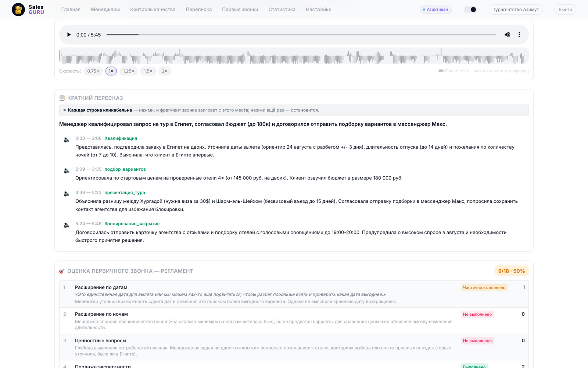Play the бронирование_закрытие segment speaker icon
The width and height of the screenshot is (588, 368).
tap(67, 225)
